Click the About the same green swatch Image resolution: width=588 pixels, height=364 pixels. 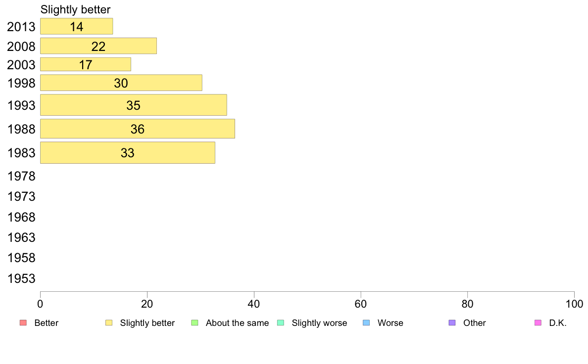pos(195,323)
